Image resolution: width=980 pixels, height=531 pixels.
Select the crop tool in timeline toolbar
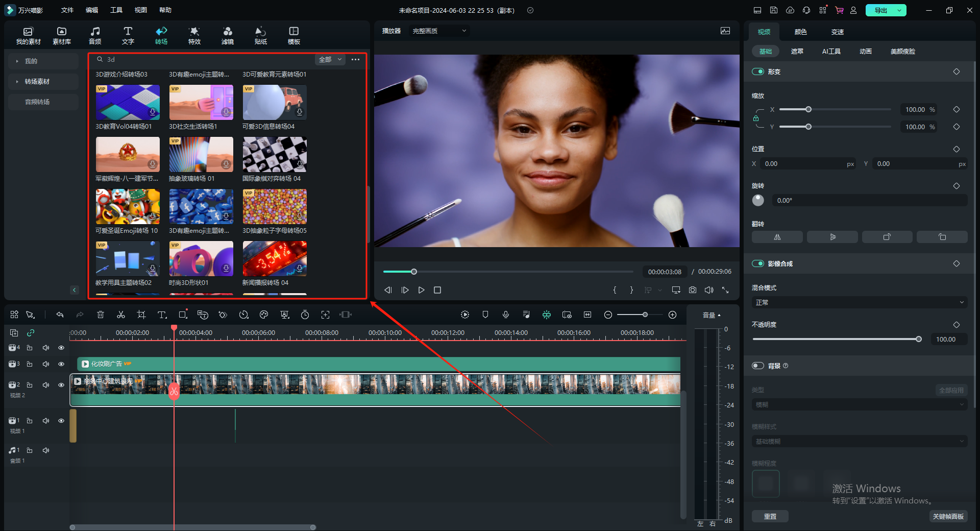click(141, 315)
